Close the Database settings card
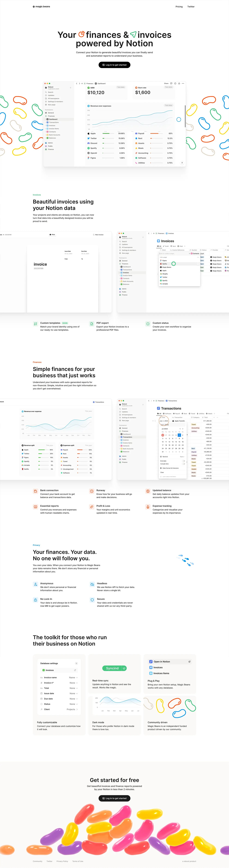 click(76, 663)
